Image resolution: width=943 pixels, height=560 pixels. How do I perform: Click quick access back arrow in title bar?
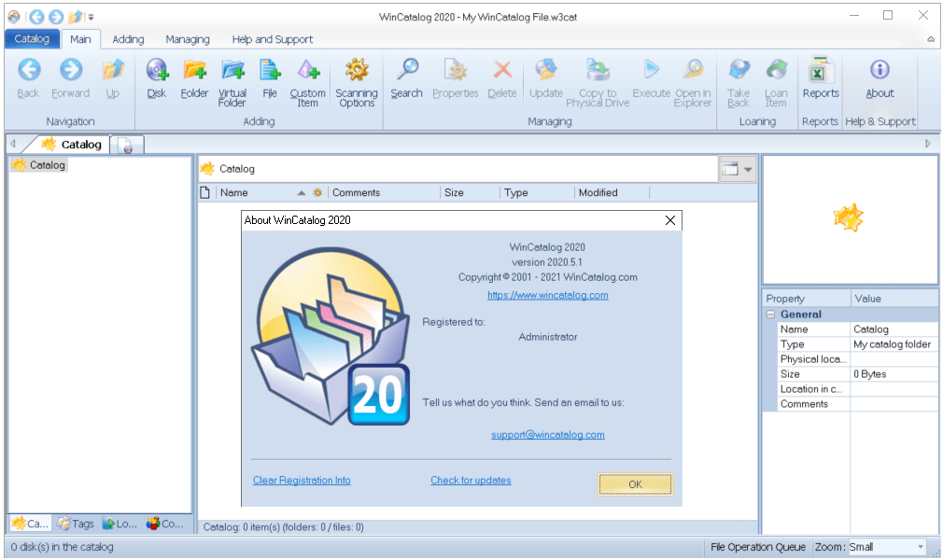point(36,17)
